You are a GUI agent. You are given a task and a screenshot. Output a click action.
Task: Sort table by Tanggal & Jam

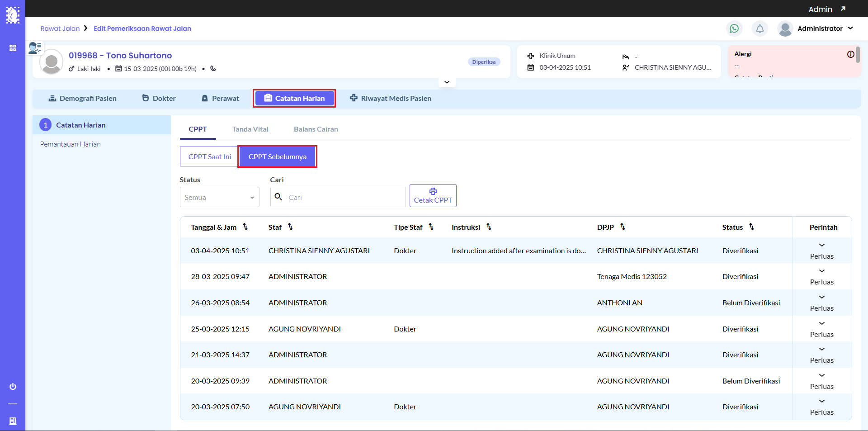click(245, 227)
